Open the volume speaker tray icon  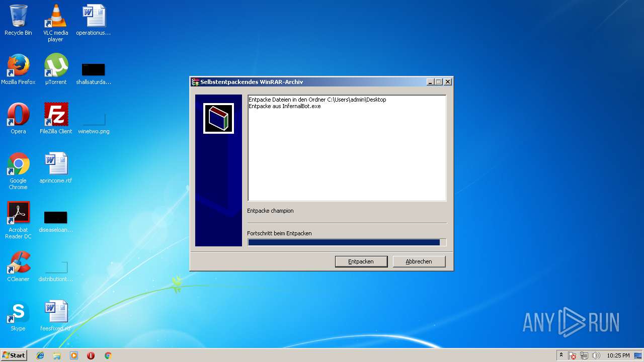point(596,355)
